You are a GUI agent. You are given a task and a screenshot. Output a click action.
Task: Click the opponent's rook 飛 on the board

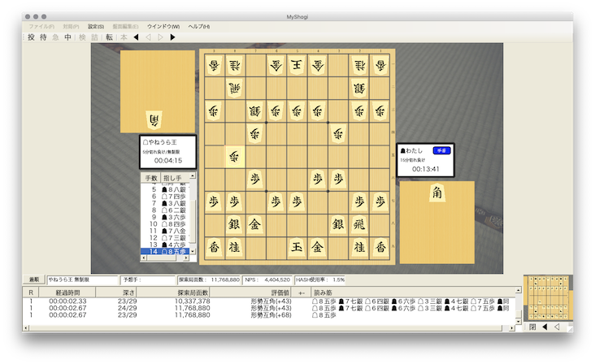pos(235,88)
